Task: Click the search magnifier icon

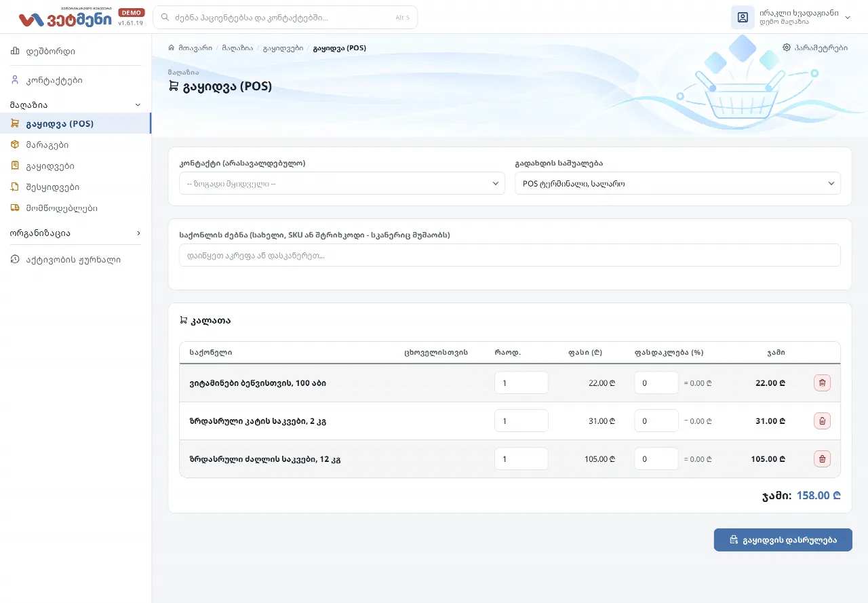Action: pyautogui.click(x=165, y=18)
